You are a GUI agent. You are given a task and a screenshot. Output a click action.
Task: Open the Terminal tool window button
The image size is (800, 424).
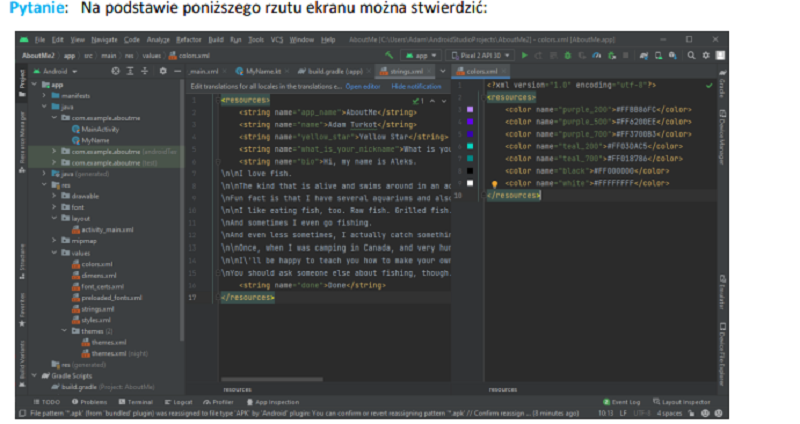pyautogui.click(x=135, y=402)
